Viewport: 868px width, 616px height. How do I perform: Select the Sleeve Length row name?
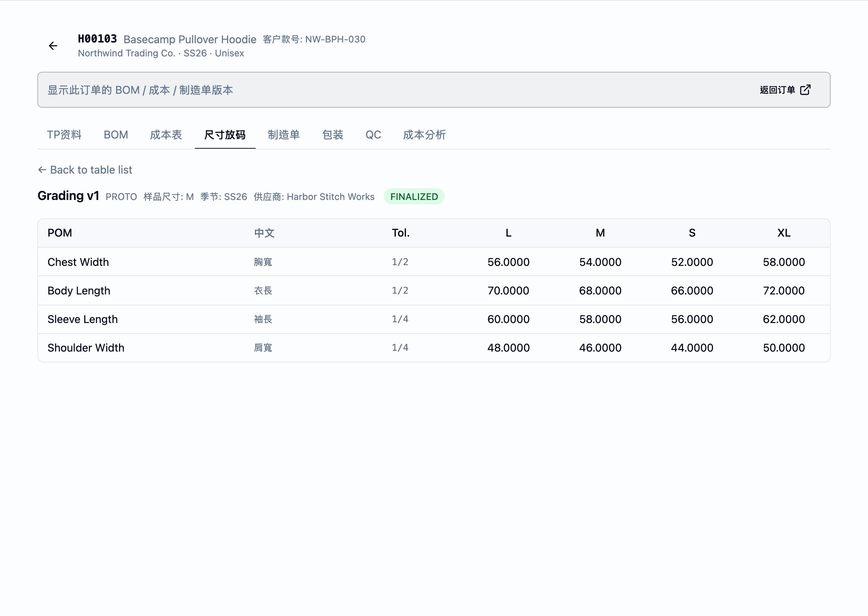pos(83,319)
